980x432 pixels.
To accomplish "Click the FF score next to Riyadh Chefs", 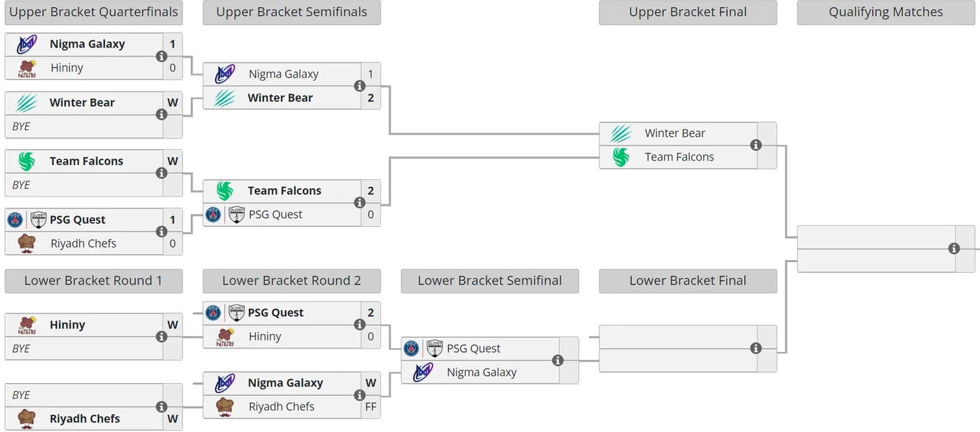I will click(371, 407).
